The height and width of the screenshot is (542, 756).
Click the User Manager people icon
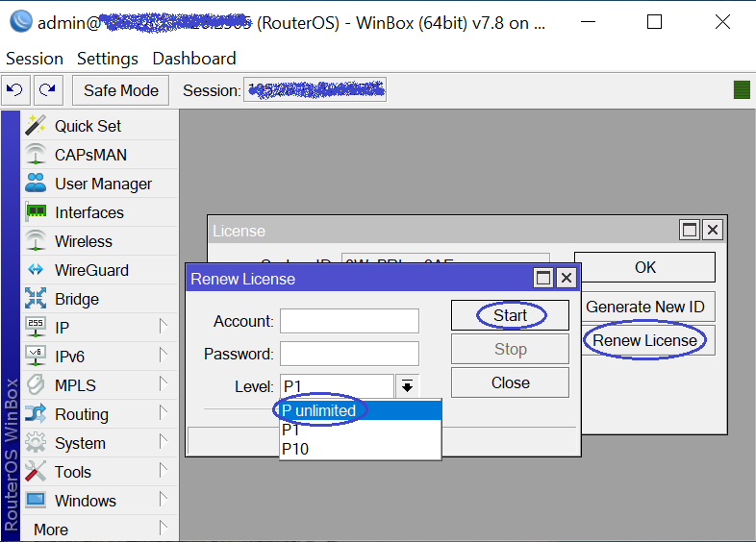point(36,184)
